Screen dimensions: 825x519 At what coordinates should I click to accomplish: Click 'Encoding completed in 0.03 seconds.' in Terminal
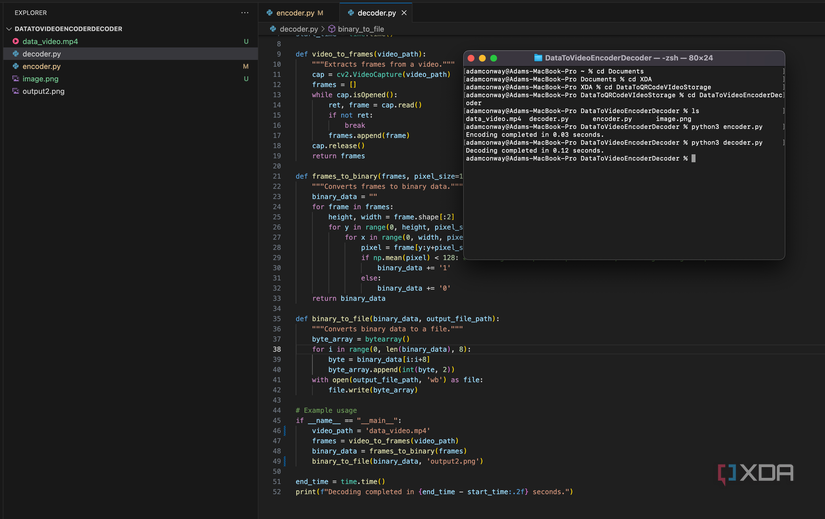tap(535, 135)
